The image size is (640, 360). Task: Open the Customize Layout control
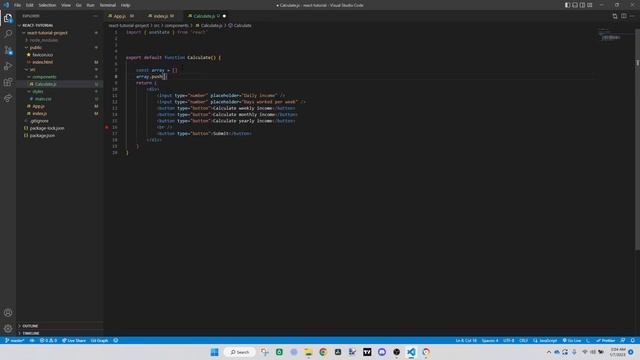tap(590, 5)
